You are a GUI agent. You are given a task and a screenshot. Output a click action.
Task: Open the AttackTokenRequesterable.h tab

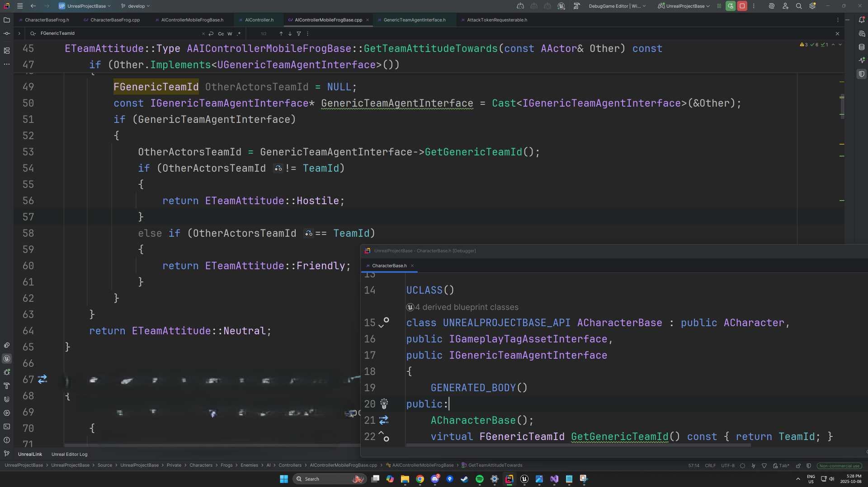(496, 20)
